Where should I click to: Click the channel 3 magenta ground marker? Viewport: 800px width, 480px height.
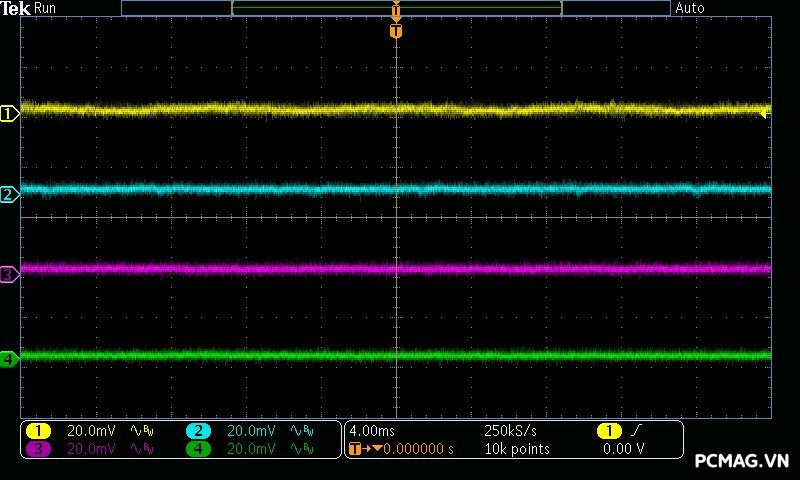click(9, 274)
